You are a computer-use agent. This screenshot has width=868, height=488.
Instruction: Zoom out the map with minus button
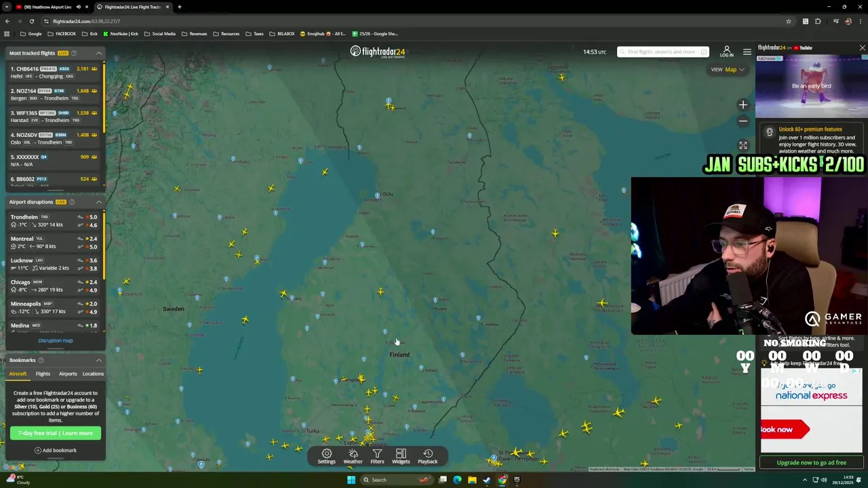743,121
